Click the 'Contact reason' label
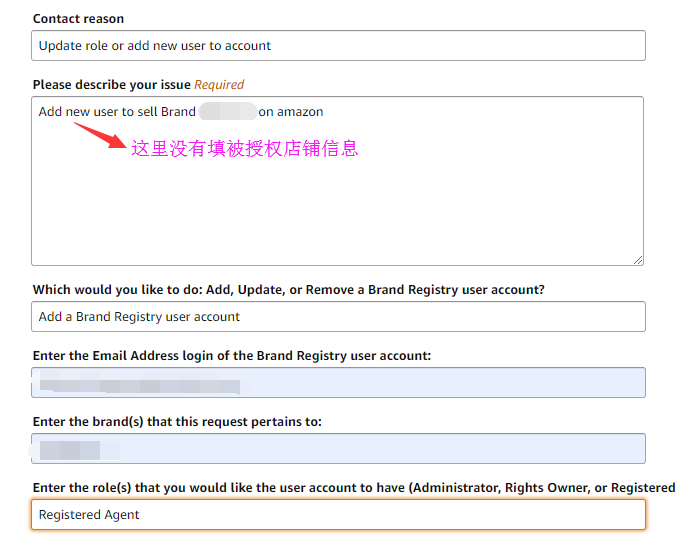Viewport: 677px width, 540px height. pyautogui.click(x=78, y=19)
